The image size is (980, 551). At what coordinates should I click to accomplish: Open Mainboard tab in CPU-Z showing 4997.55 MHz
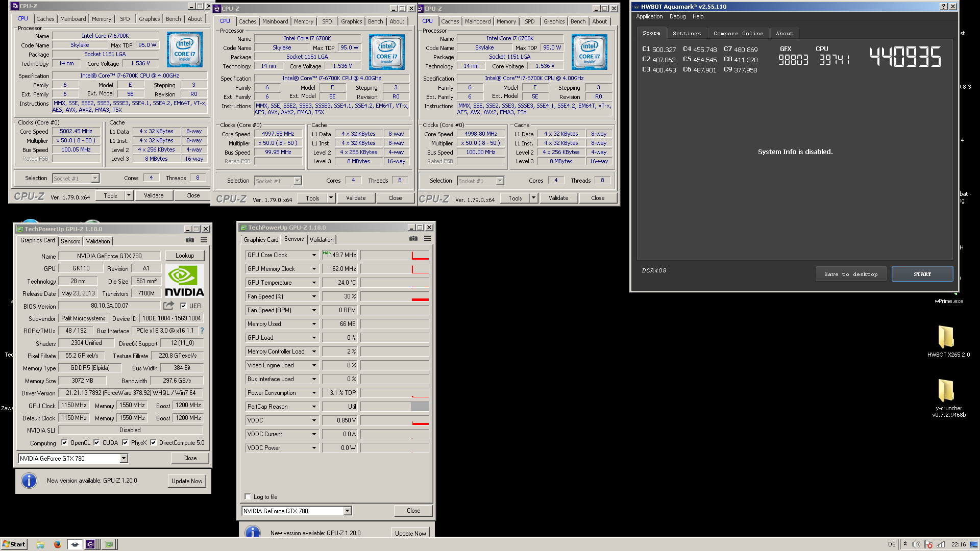point(275,21)
